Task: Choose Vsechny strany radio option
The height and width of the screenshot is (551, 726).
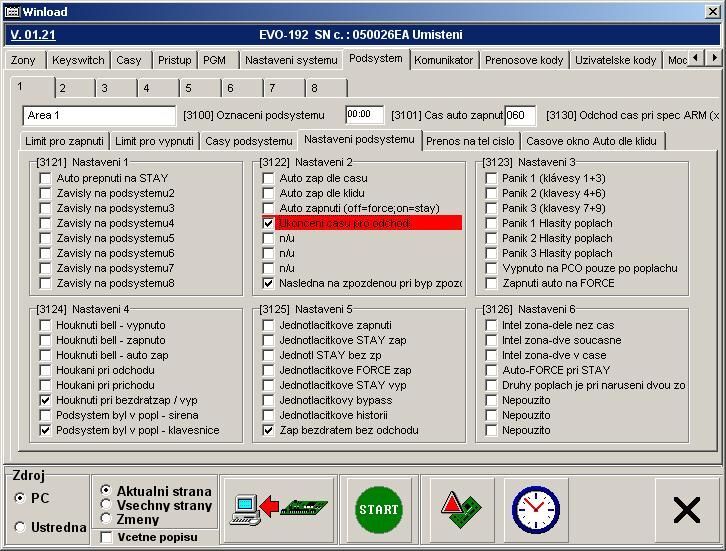Action: pyautogui.click(x=107, y=505)
